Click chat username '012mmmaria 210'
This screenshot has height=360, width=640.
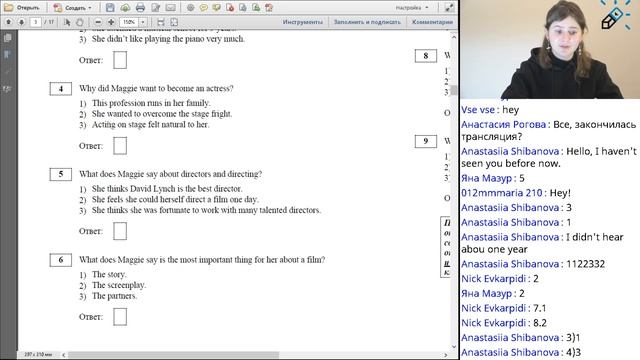(502, 193)
